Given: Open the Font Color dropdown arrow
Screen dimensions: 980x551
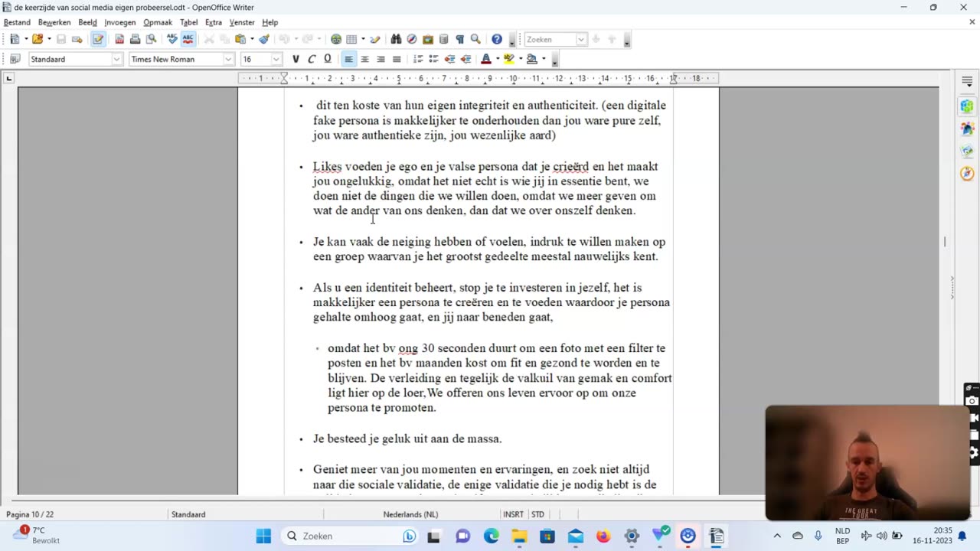Looking at the screenshot, I should click(x=497, y=59).
